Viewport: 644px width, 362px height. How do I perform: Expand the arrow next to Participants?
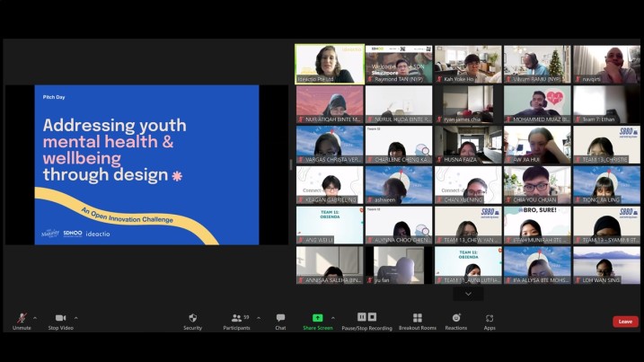point(258,317)
